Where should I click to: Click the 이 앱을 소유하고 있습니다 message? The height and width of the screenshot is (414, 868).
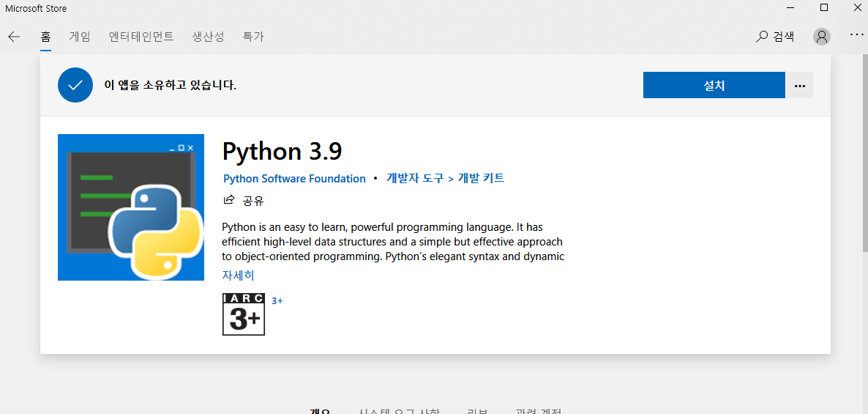click(171, 85)
